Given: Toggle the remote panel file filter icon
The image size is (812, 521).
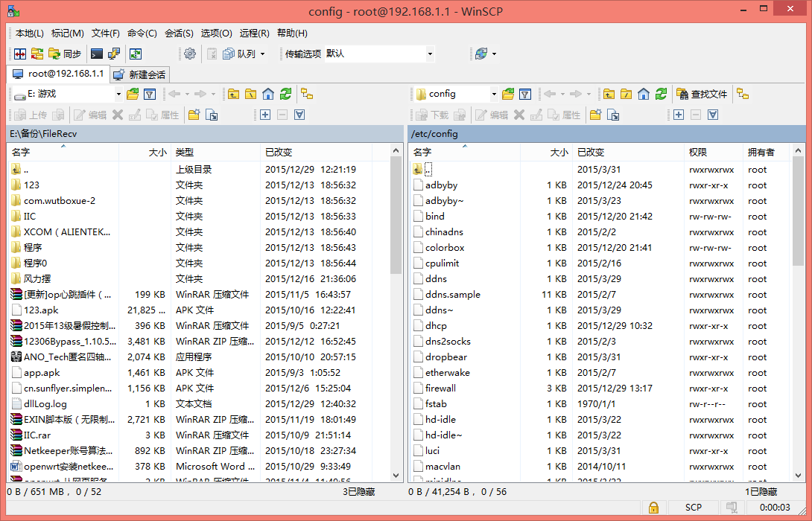Looking at the screenshot, I should tap(525, 95).
